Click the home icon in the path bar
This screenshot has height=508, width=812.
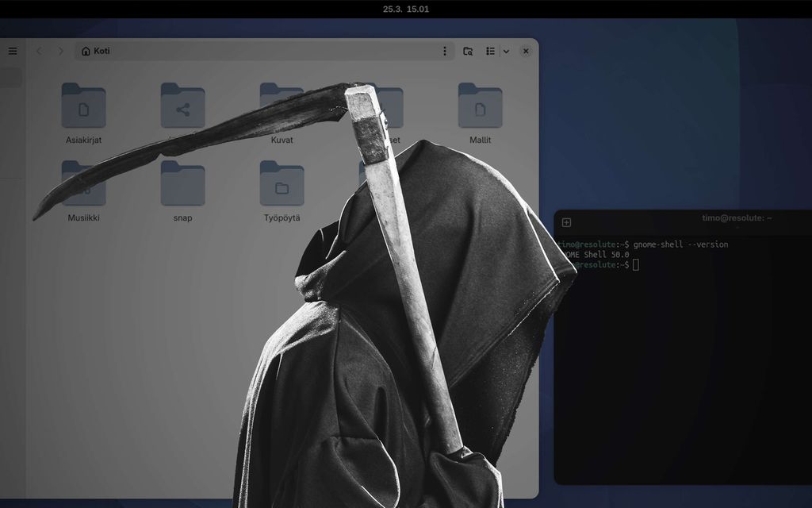tap(86, 51)
